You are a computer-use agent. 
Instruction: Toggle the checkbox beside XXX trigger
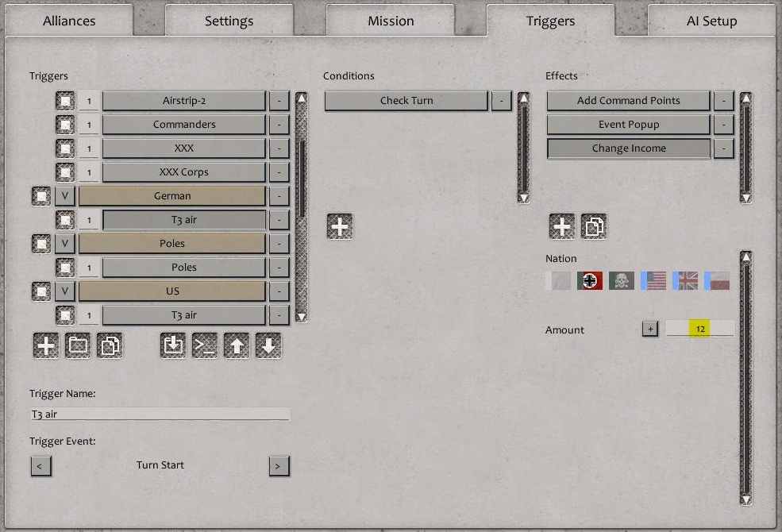pyautogui.click(x=65, y=148)
